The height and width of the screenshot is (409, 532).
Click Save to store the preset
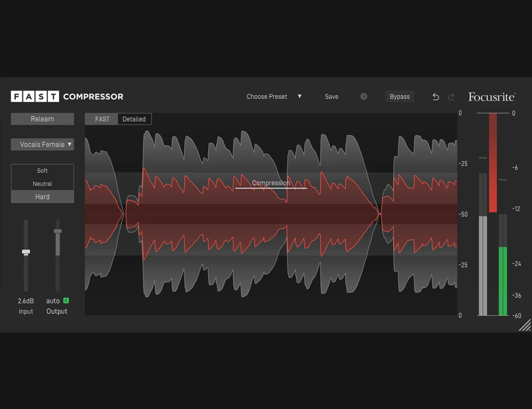point(331,96)
